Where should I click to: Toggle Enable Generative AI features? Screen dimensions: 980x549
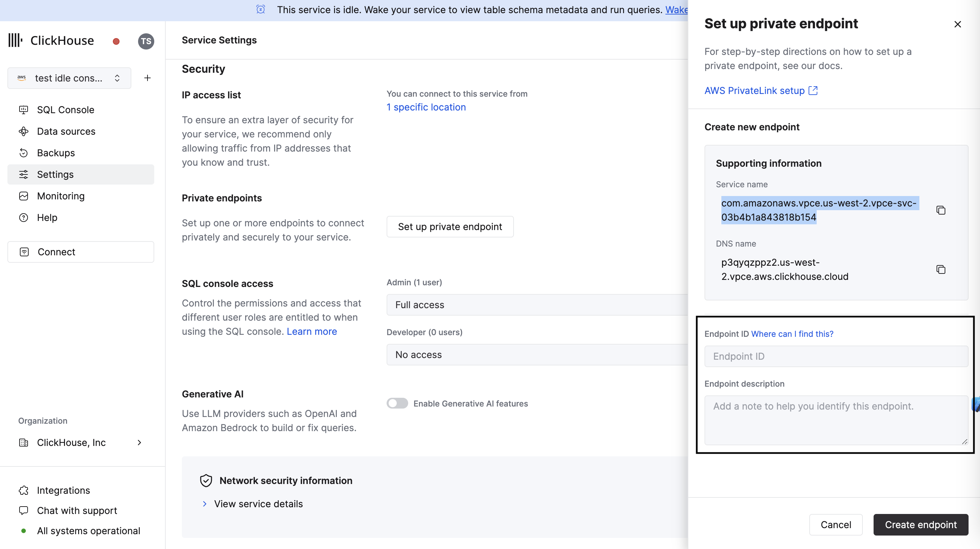397,403
